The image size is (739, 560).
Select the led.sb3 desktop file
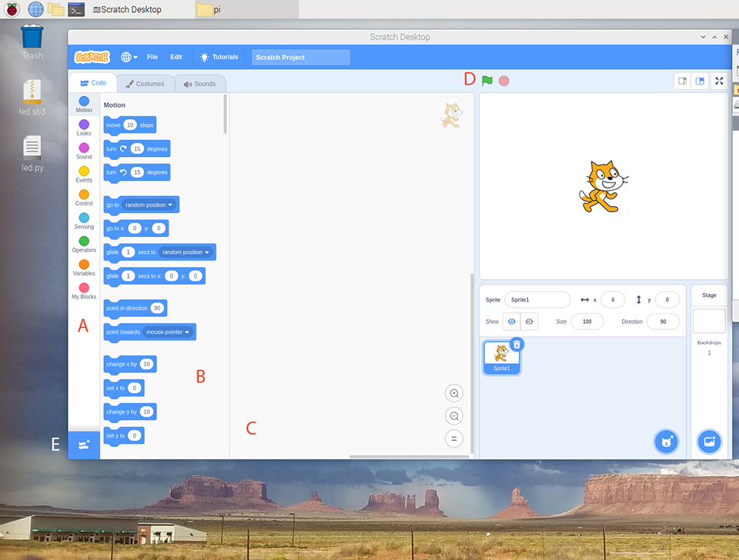(32, 98)
